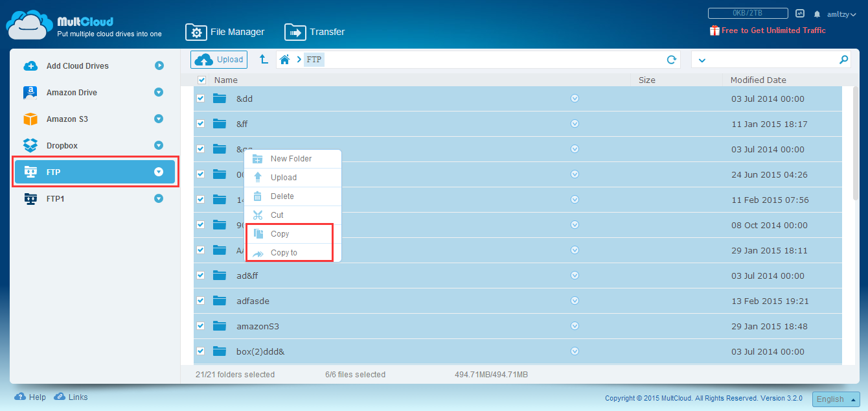The image size is (868, 411).
Task: Expand Amazon S3 dropdown arrow
Action: (159, 119)
